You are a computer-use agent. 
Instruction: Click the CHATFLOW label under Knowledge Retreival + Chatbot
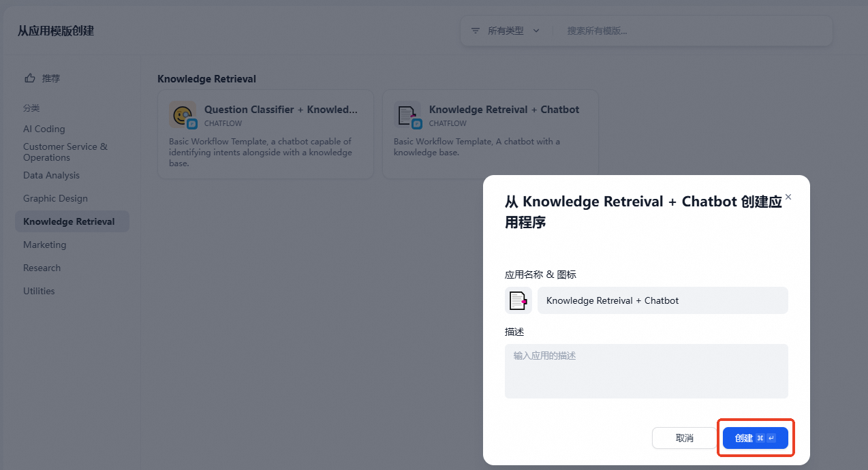click(x=448, y=124)
